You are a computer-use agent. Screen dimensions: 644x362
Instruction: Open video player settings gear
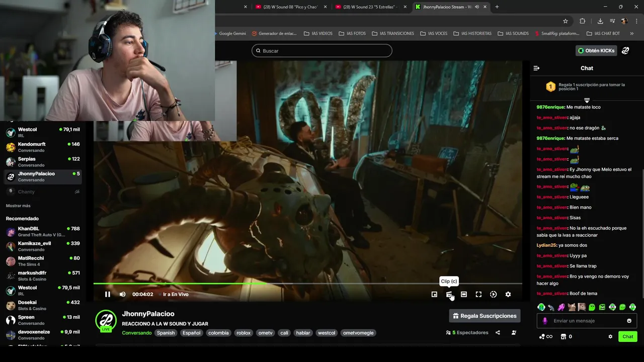pyautogui.click(x=508, y=294)
